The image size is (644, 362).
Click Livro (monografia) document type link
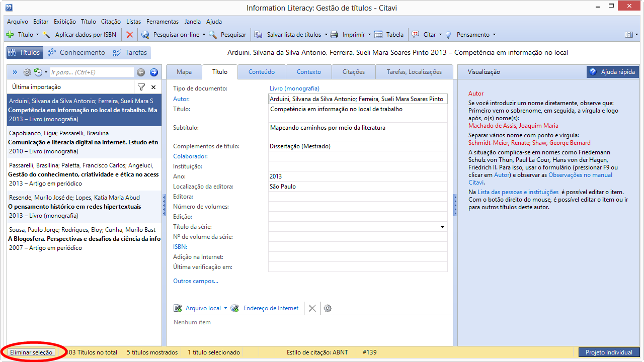point(294,88)
